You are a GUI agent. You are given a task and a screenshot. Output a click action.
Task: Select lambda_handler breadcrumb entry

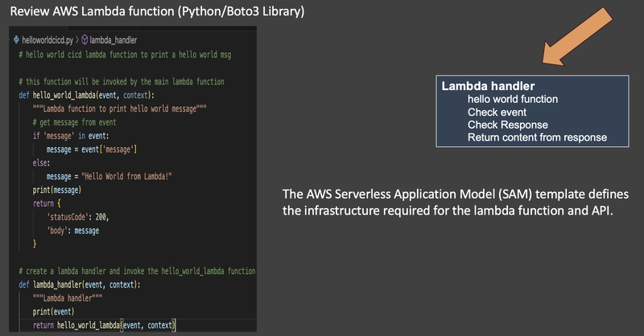113,40
